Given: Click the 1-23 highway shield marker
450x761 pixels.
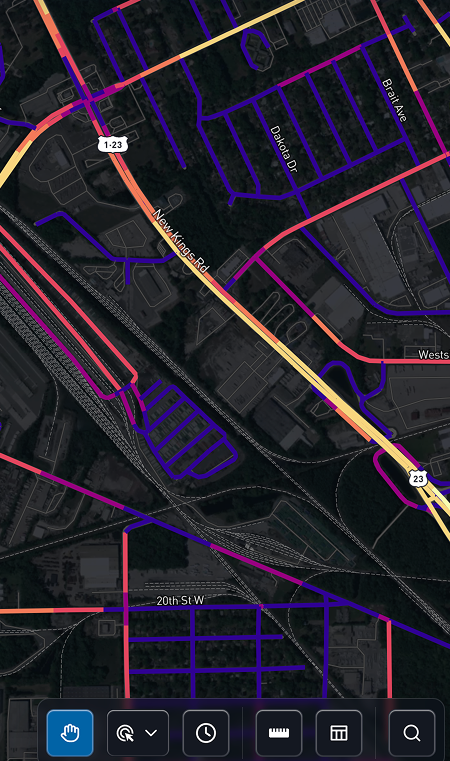Looking at the screenshot, I should pos(113,145).
